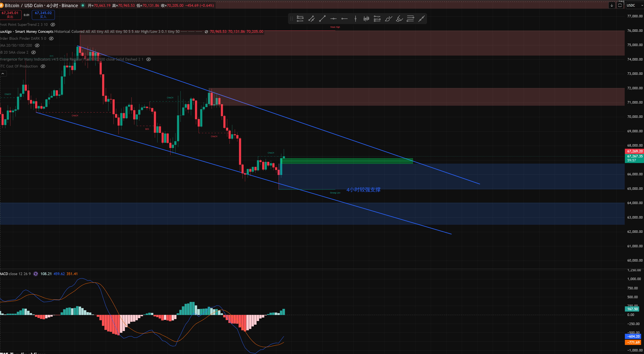Click the 4小时 timeframe in chart title
Screen dimensions: 644x354
[x=52, y=5]
